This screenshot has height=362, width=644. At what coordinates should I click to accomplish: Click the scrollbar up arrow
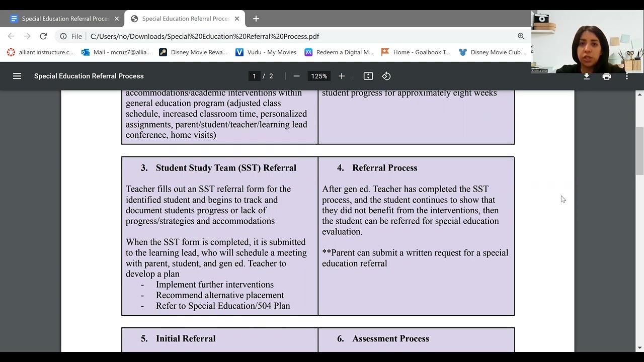tap(640, 95)
